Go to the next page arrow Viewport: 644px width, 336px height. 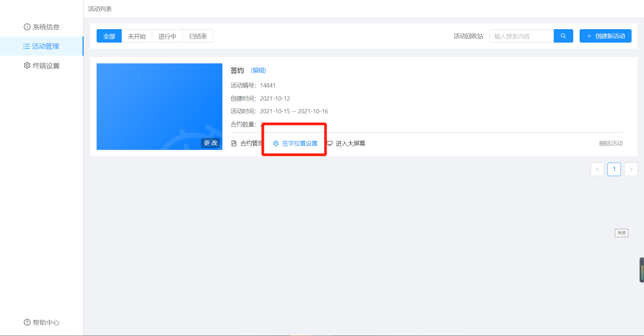[x=631, y=169]
